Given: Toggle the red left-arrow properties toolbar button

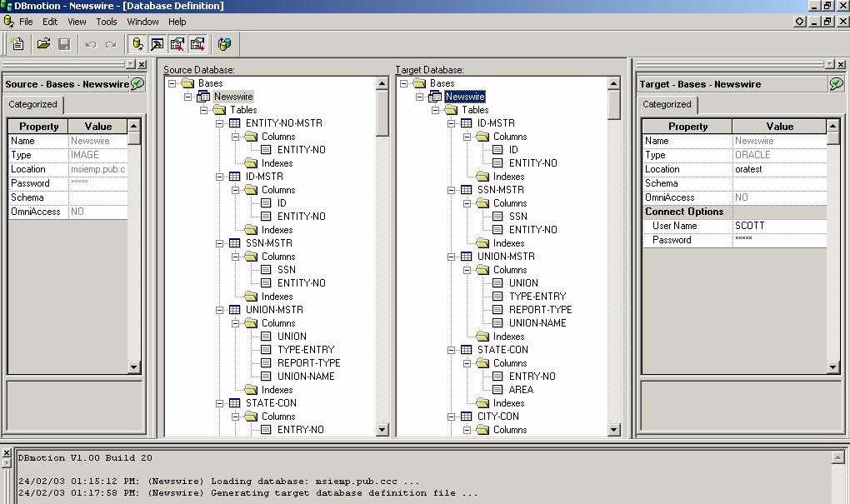Looking at the screenshot, I should click(x=177, y=44).
